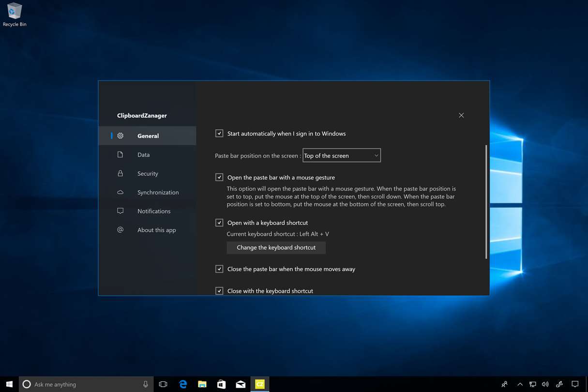Toggle Open the paste bar with mouse gesture
Viewport: 588px width, 392px height.
pyautogui.click(x=219, y=178)
